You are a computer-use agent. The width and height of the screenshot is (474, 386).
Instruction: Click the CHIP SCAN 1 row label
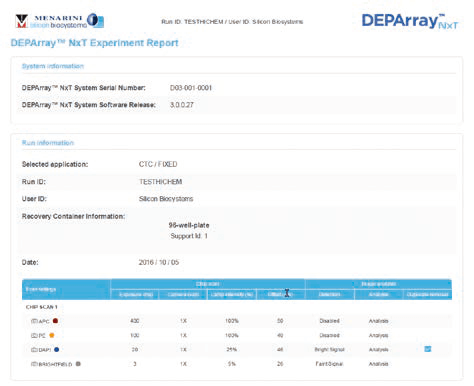coord(42,307)
